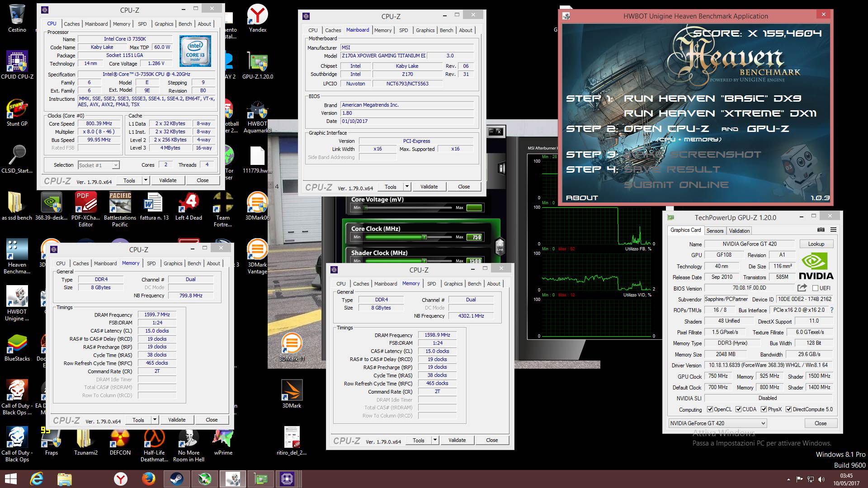Viewport: 868px width, 488px height.
Task: Launch Battlestations Pacific shortcut
Action: point(120,210)
